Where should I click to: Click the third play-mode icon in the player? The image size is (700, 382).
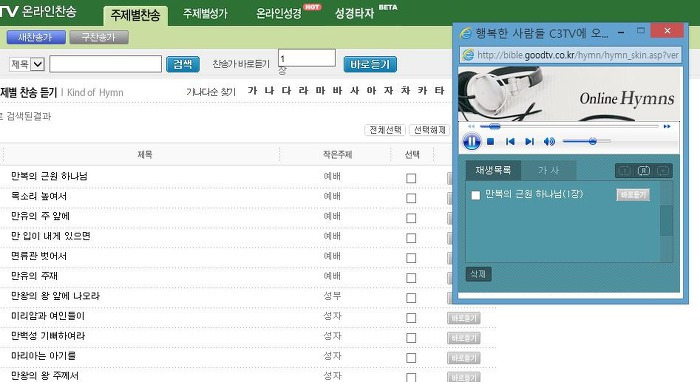[x=663, y=170]
